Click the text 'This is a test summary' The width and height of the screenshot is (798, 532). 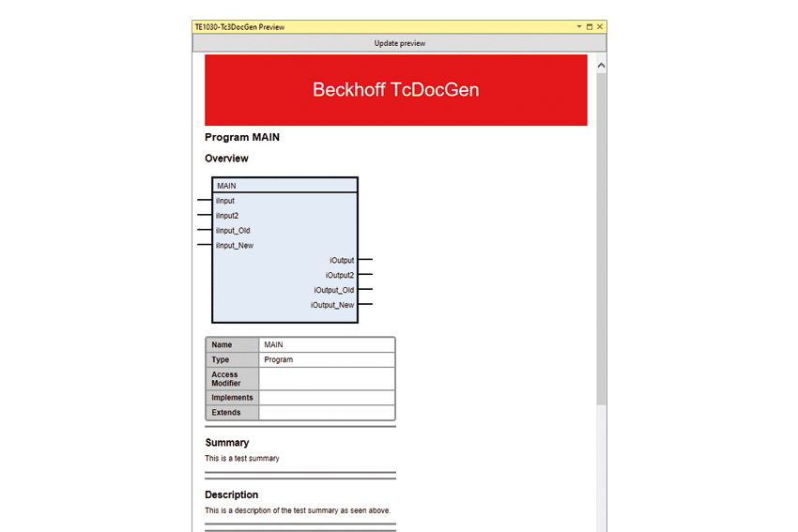pos(242,458)
